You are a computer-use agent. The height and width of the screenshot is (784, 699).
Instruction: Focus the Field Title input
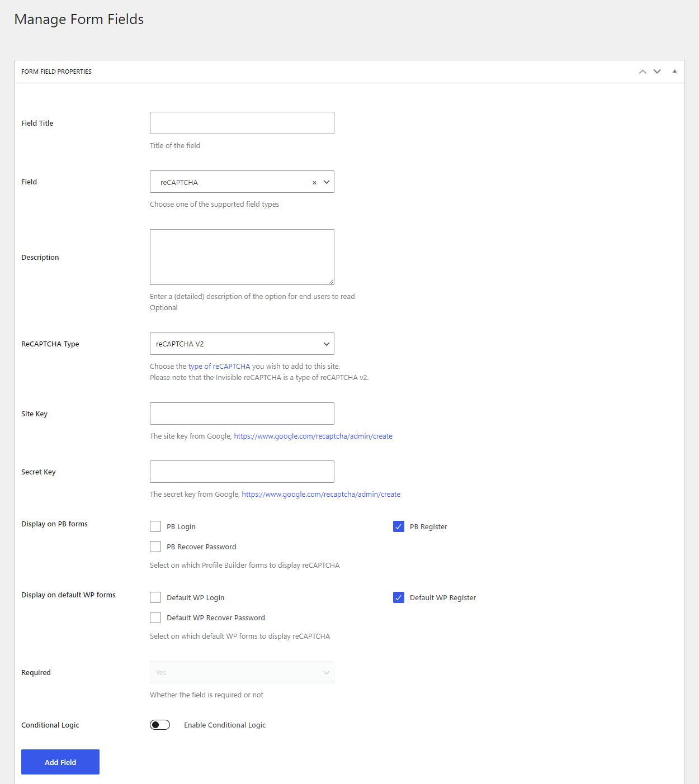tap(242, 123)
